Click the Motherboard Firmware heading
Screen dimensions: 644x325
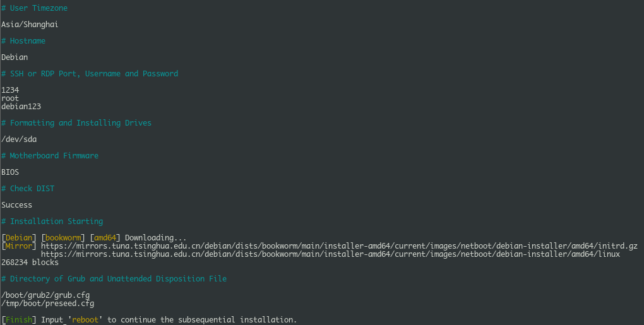50,156
